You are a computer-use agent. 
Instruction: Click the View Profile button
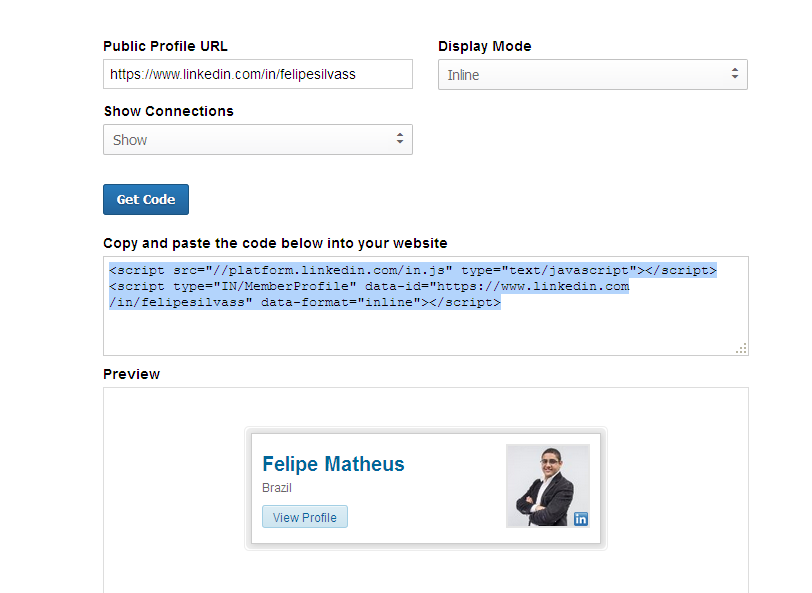[x=304, y=517]
